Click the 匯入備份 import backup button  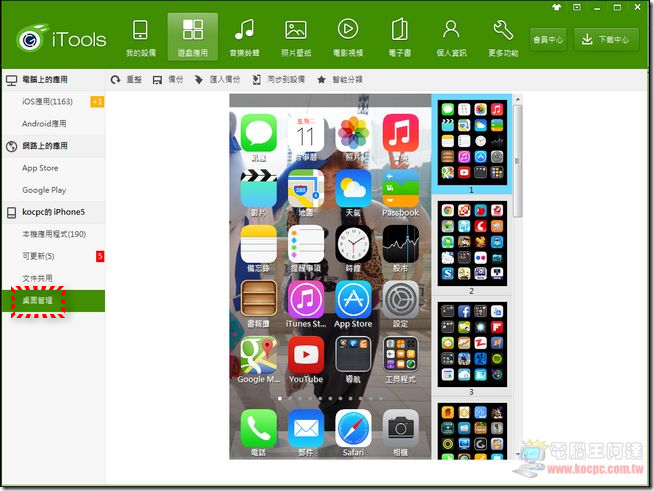(217, 80)
